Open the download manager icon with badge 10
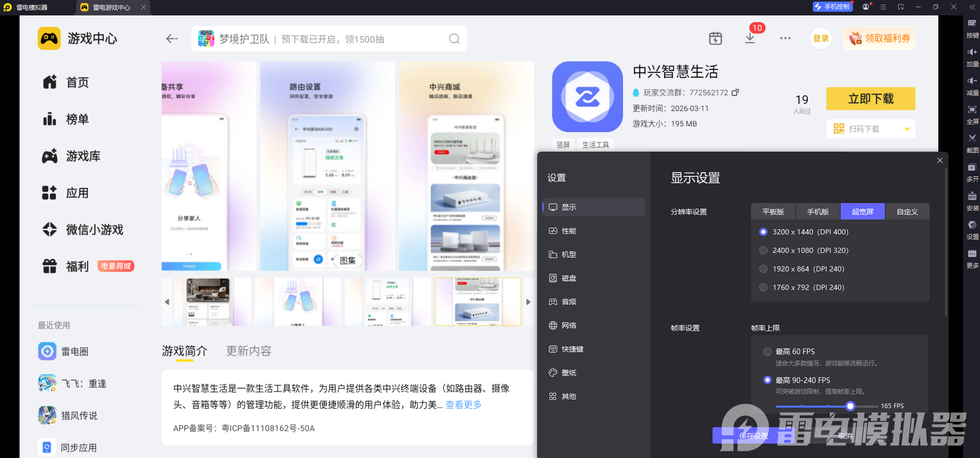This screenshot has width=980, height=458. pyautogui.click(x=750, y=38)
